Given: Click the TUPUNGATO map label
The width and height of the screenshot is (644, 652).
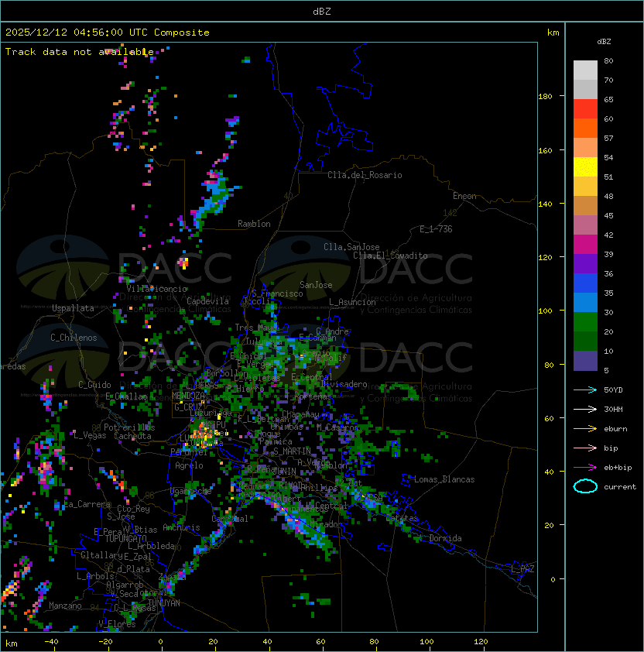Looking at the screenshot, I should click(x=125, y=538).
